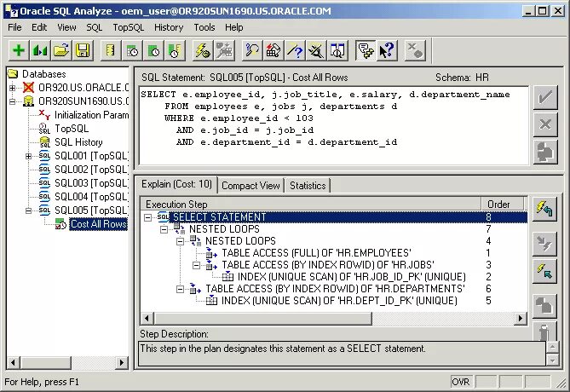Screen dimensions: 570x392
Task: Click the grayed double-arrow lightning icon
Action: pyautogui.click(x=544, y=243)
